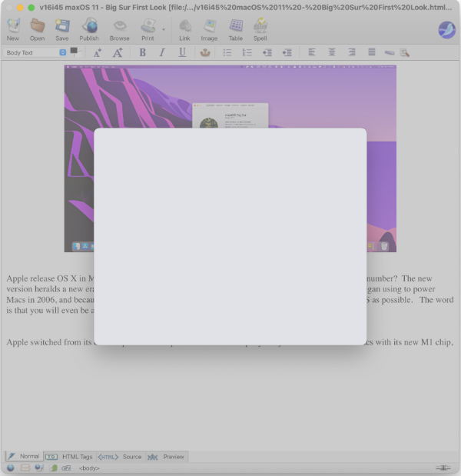The width and height of the screenshot is (461, 476).
Task: Click the Publish toolbar icon
Action: [x=89, y=28]
